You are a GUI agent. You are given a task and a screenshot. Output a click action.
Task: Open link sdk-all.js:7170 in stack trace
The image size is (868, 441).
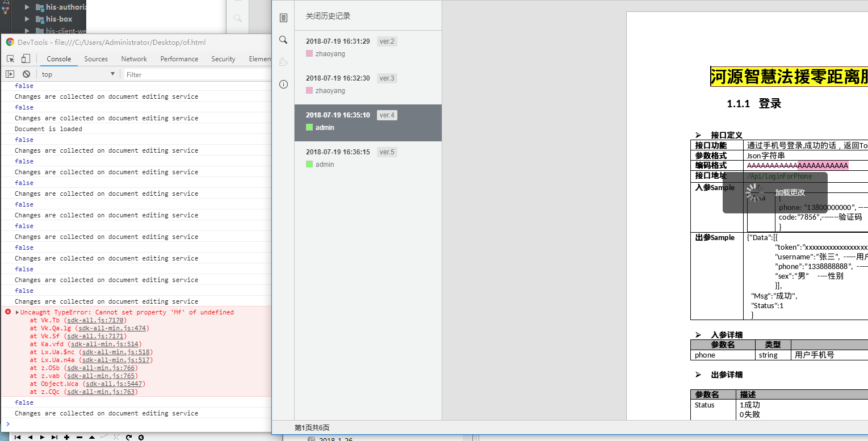pyautogui.click(x=97, y=320)
